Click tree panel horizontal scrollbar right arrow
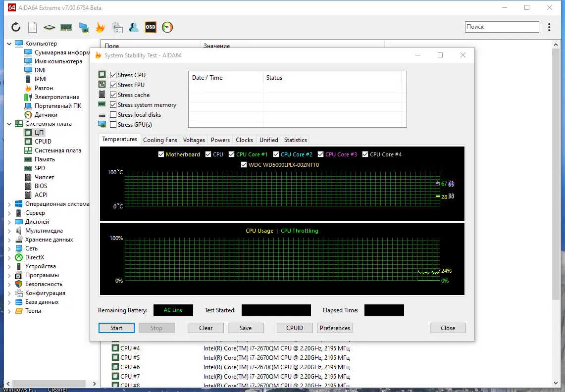This screenshot has height=392, width=565. pyautogui.click(x=95, y=384)
